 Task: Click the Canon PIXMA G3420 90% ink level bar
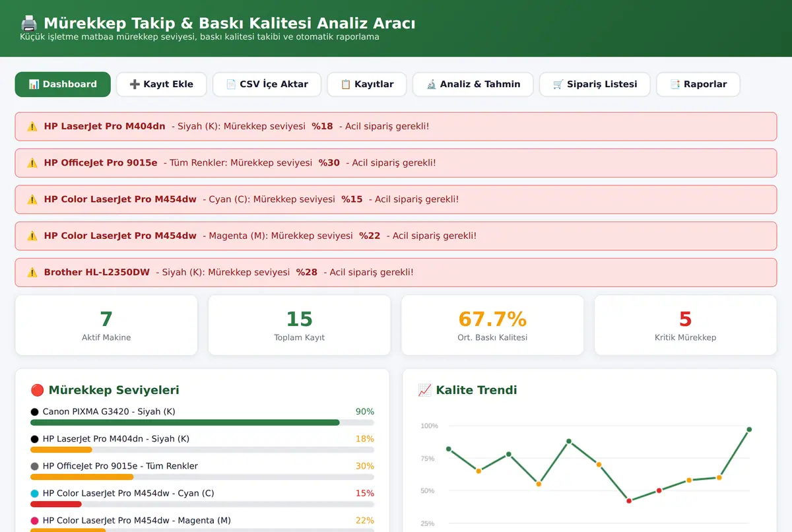coord(202,422)
